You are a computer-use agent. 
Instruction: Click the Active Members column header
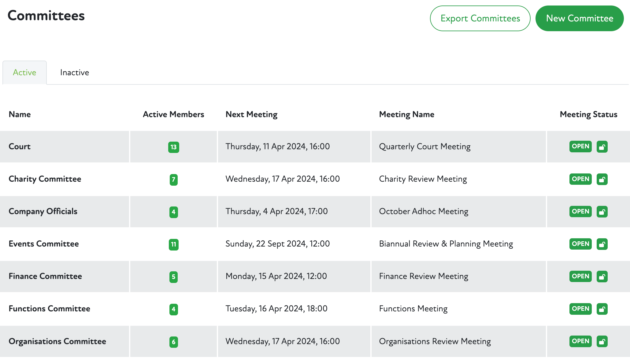coord(173,114)
